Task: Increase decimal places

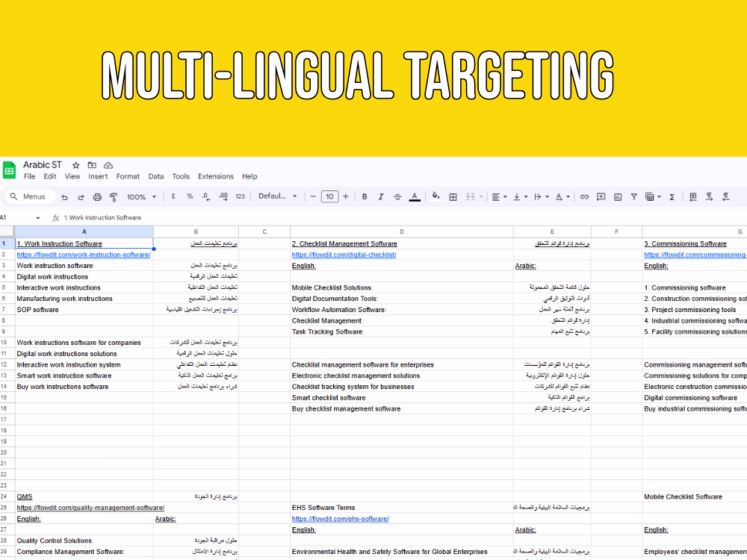Action: click(x=223, y=196)
